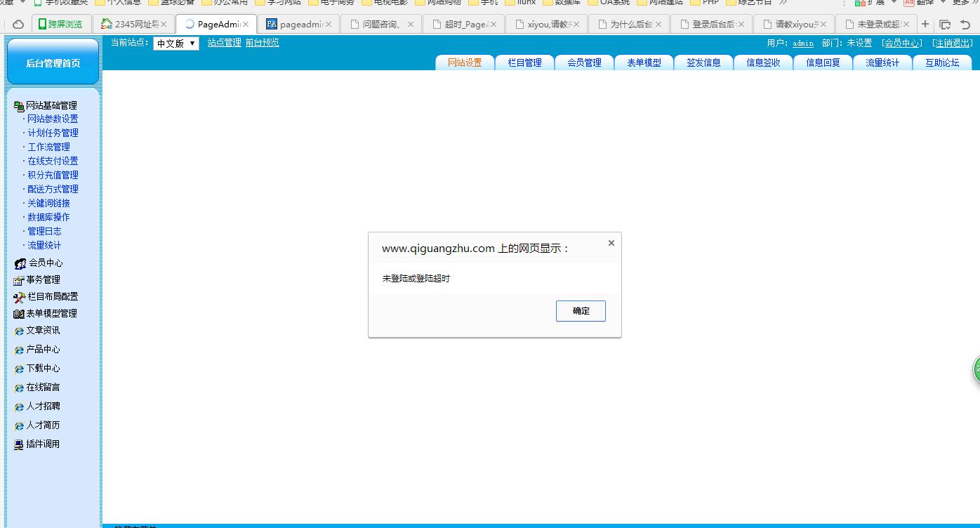Switch to the 流量统计 top tab
Screen dimensions: 980x528
coord(882,62)
